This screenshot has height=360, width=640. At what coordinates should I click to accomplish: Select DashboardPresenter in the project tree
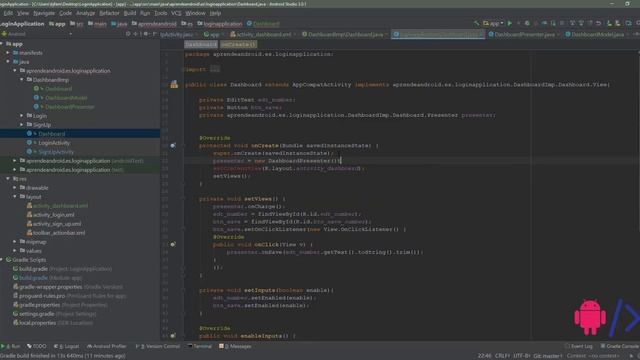tap(69, 107)
